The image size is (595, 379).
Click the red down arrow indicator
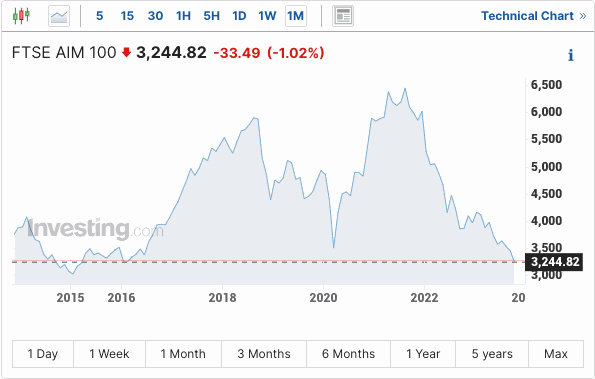pos(126,52)
